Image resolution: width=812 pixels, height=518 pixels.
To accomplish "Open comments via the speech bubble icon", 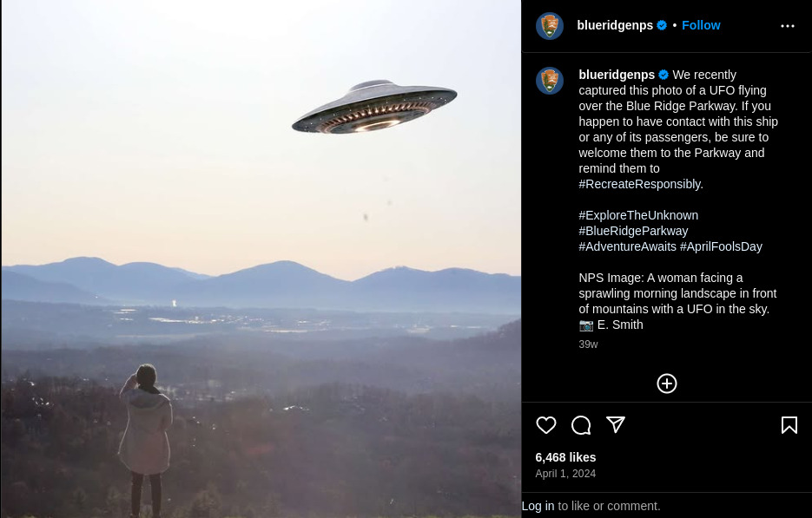I will [581, 425].
